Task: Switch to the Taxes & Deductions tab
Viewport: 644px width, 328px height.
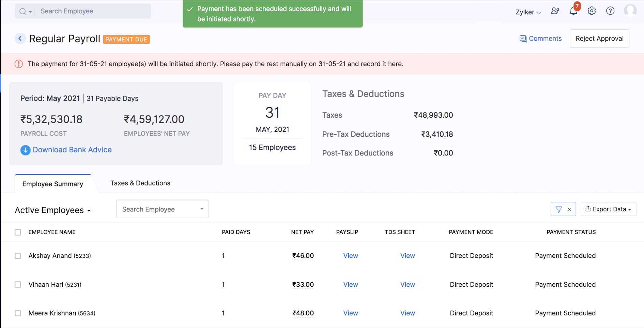Action: 140,183
